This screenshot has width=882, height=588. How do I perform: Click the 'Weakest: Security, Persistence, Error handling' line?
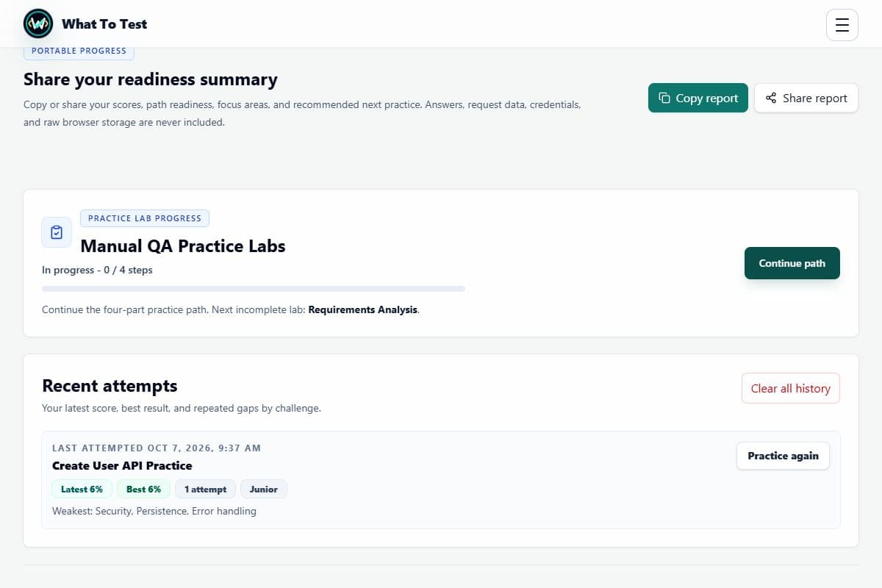154,511
